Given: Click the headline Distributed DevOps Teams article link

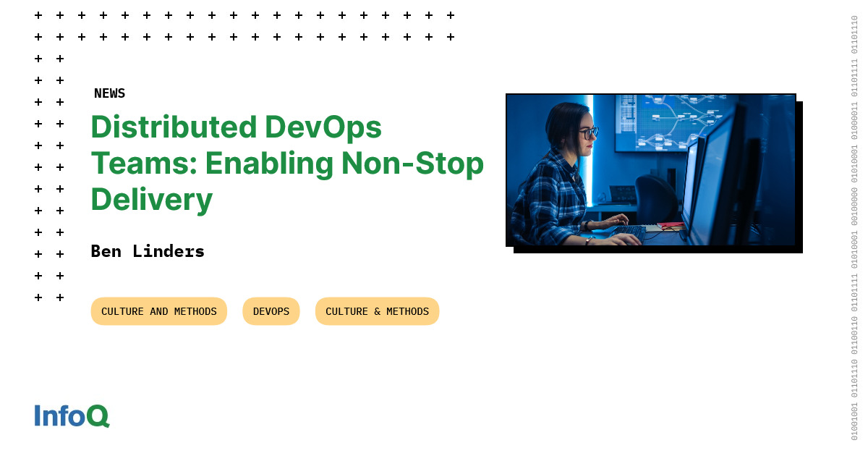Looking at the screenshot, I should click(x=287, y=163).
